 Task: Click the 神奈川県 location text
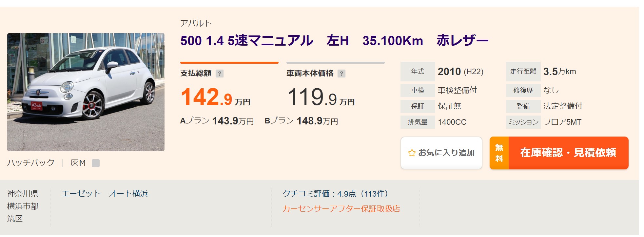(x=23, y=194)
